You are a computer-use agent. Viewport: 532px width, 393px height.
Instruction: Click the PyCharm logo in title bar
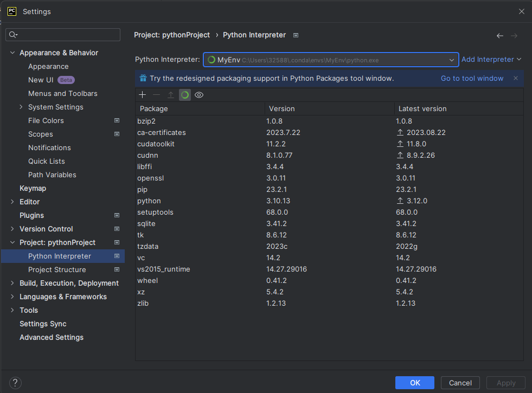[x=12, y=11]
